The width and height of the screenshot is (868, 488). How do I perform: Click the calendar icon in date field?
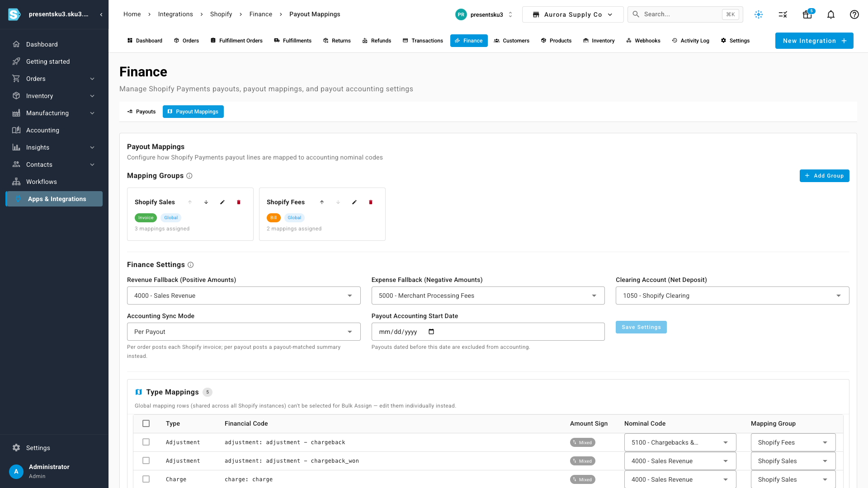(x=431, y=332)
